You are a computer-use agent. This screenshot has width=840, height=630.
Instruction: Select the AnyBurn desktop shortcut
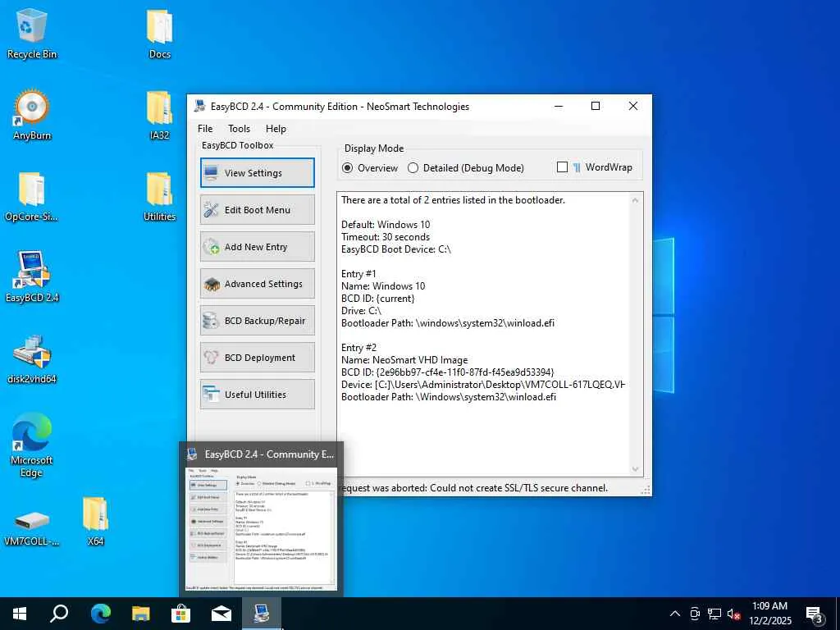point(32,115)
